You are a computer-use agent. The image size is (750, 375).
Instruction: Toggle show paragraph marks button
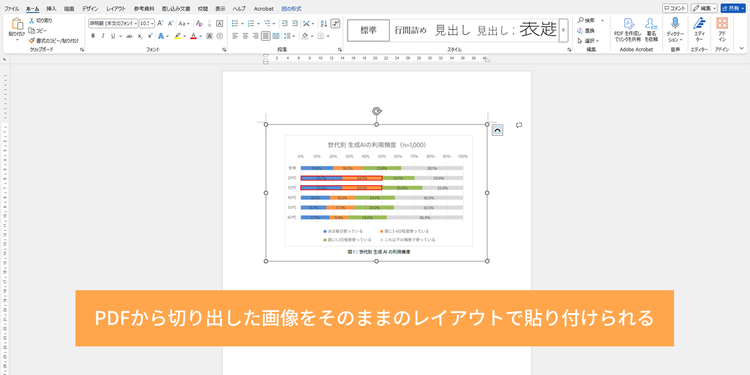335,23
